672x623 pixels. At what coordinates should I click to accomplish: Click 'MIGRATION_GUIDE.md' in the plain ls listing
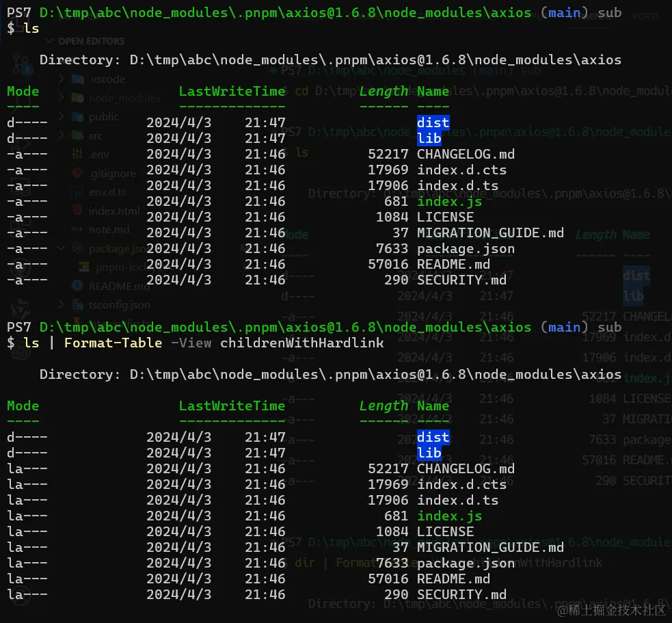click(x=490, y=233)
